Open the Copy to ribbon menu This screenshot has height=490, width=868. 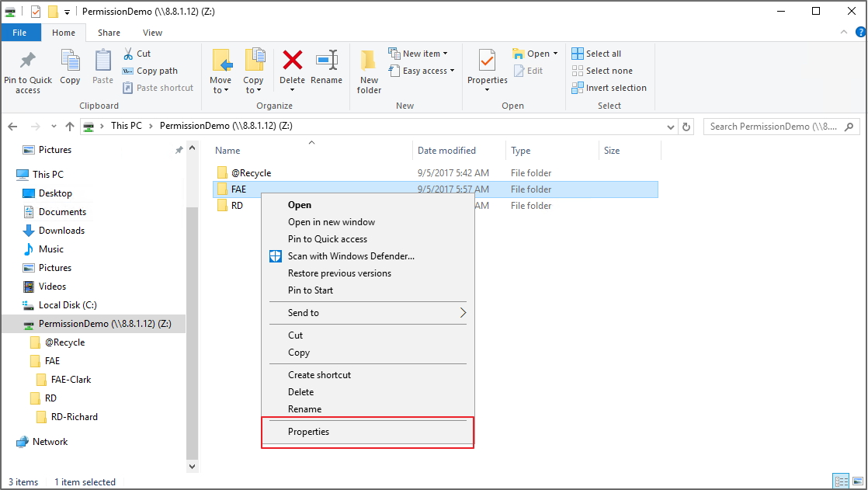pyautogui.click(x=254, y=72)
